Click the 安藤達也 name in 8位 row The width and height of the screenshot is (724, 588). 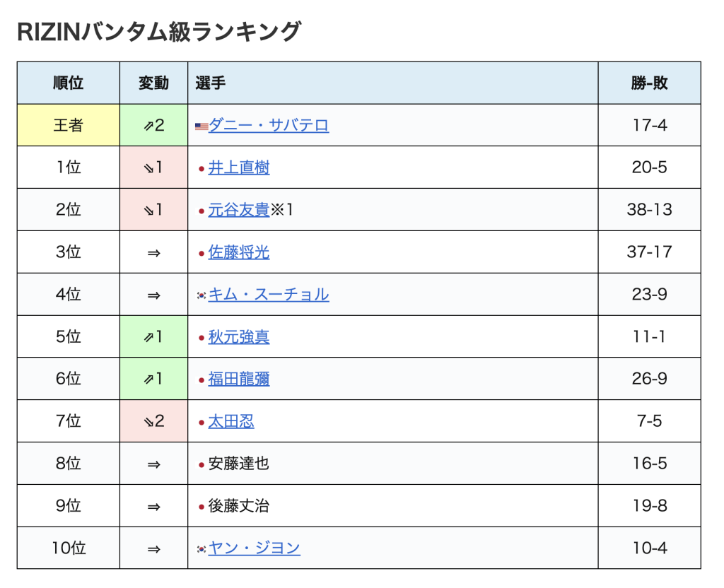239,464
